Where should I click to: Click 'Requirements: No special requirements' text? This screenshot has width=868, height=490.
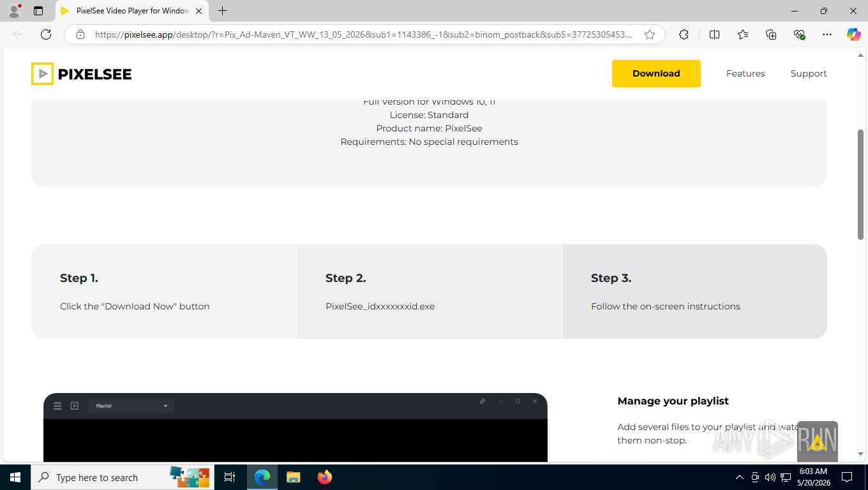(429, 142)
